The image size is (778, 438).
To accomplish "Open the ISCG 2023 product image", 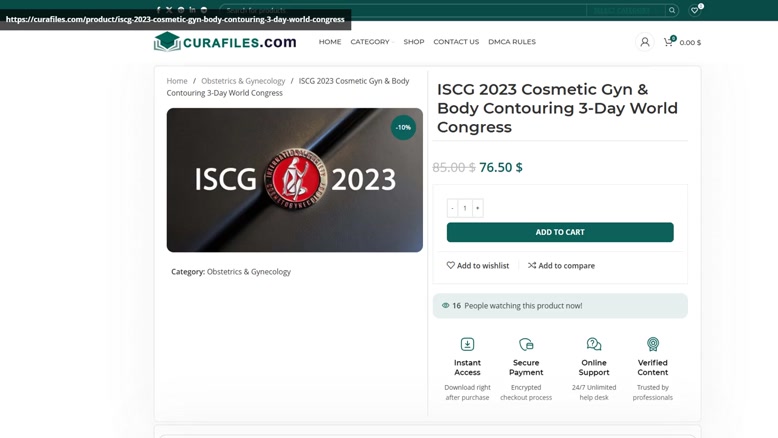I will pyautogui.click(x=295, y=180).
